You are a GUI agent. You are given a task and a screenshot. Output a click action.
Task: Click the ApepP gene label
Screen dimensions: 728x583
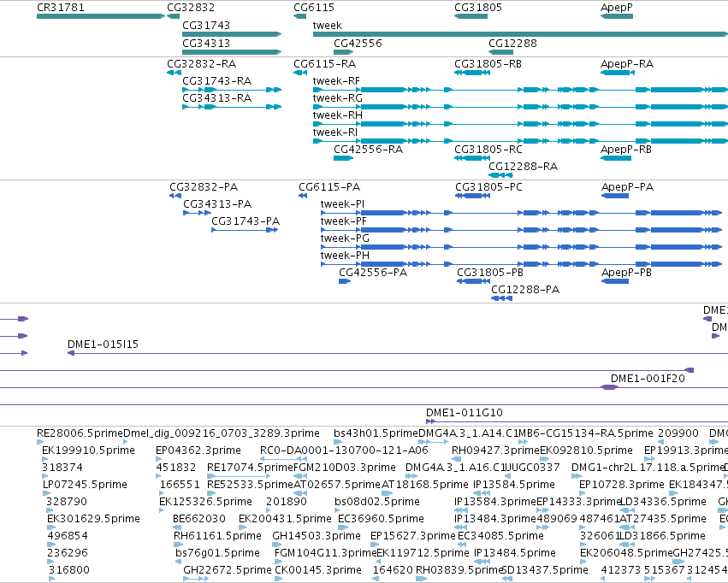click(x=617, y=8)
